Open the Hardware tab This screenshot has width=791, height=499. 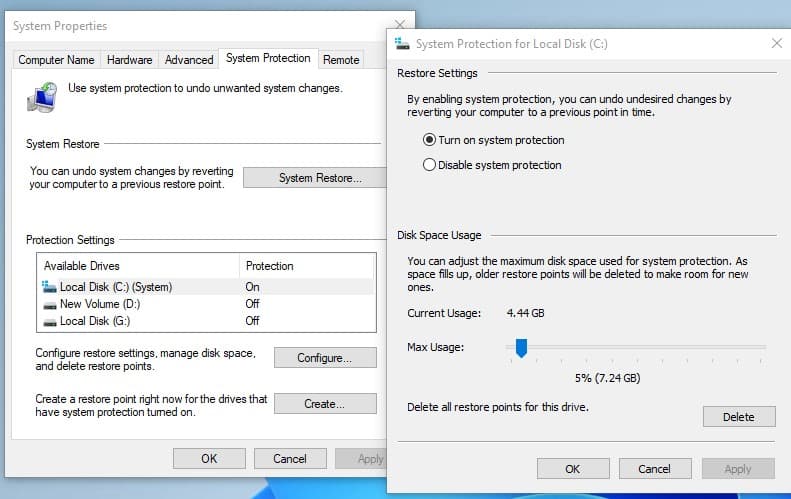[x=129, y=60]
